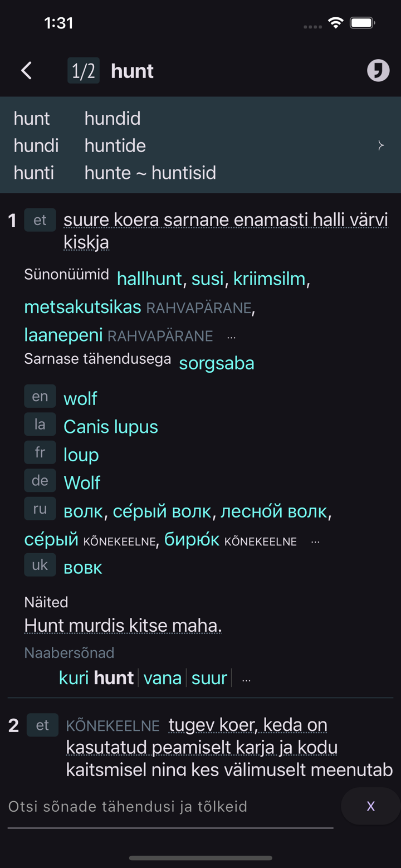Show more synonyms after laanepeni
401x868 pixels.
click(x=232, y=336)
